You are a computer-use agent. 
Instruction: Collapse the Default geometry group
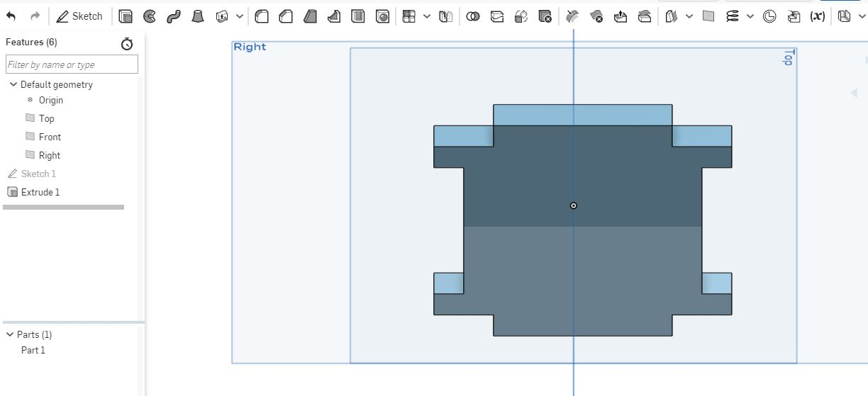click(13, 84)
